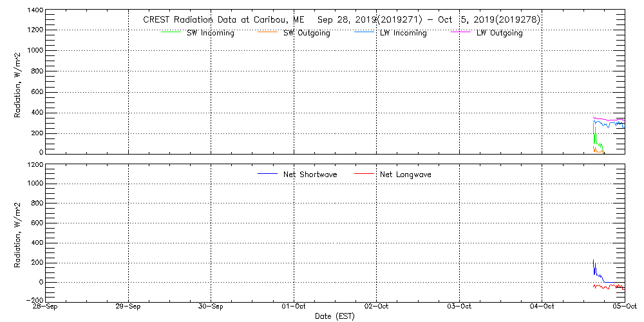Click the 'SW Incoming' legend label

pyautogui.click(x=211, y=33)
